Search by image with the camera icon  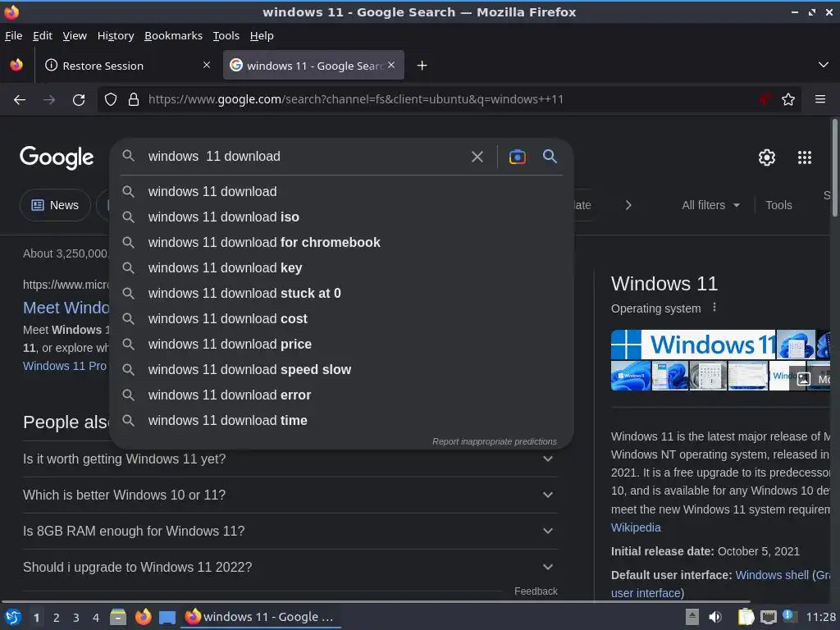[x=517, y=157]
